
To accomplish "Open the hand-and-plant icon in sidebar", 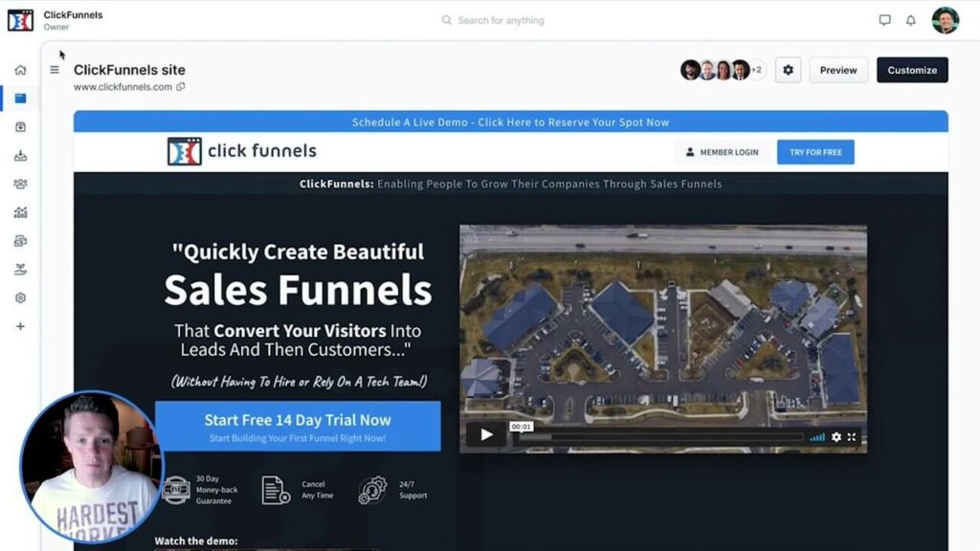I will (21, 269).
